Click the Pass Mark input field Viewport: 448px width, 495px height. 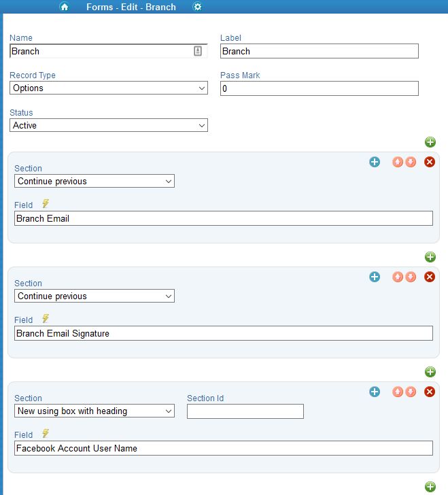click(x=319, y=88)
